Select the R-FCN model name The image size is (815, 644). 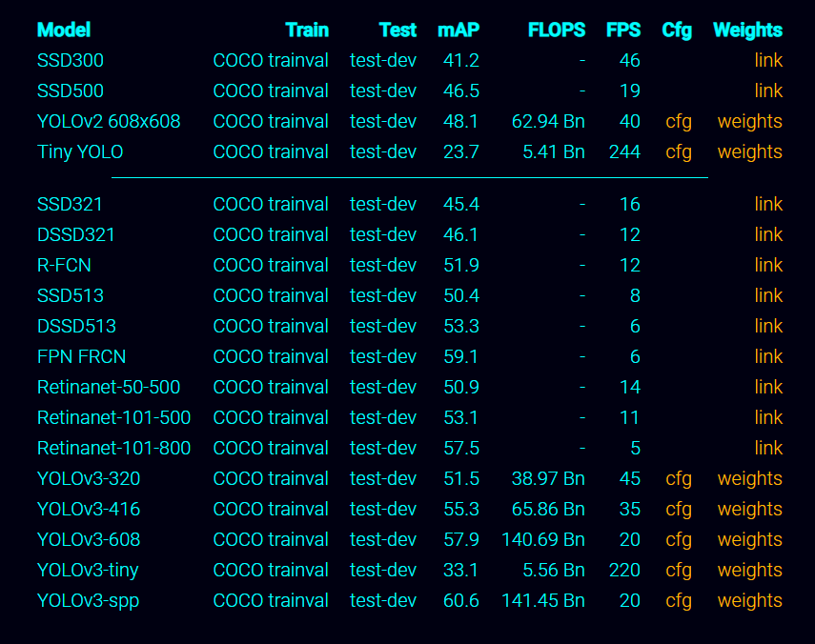point(64,266)
